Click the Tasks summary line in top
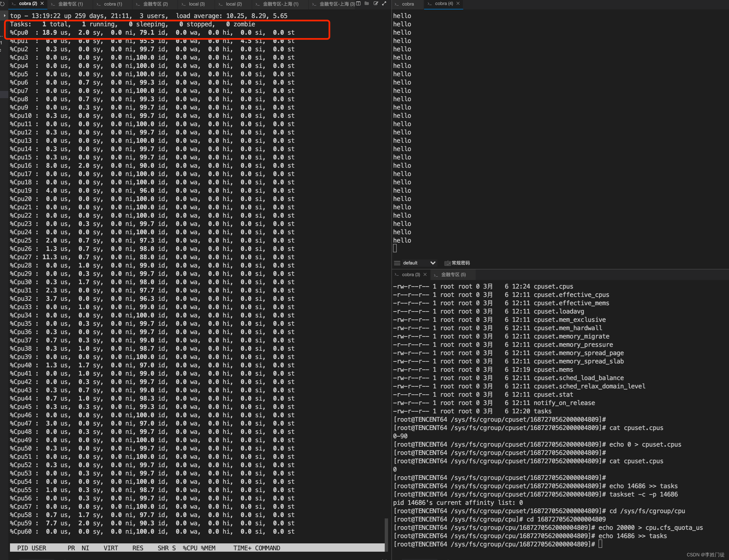The width and height of the screenshot is (729, 560). click(132, 24)
